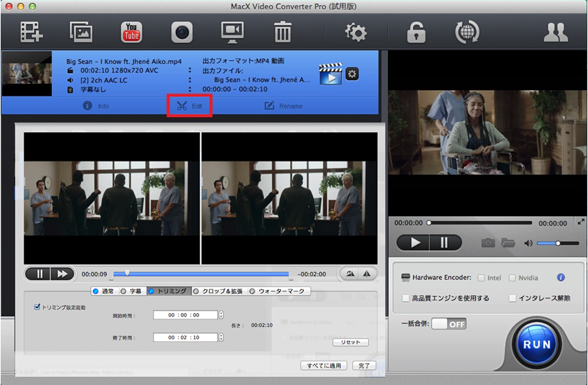
Task: Select the トリミング tab
Action: [169, 292]
